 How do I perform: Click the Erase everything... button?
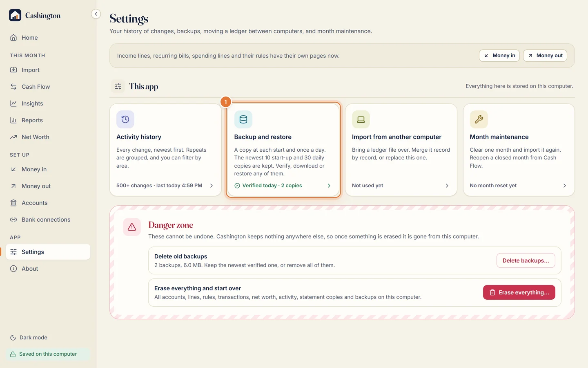click(519, 292)
